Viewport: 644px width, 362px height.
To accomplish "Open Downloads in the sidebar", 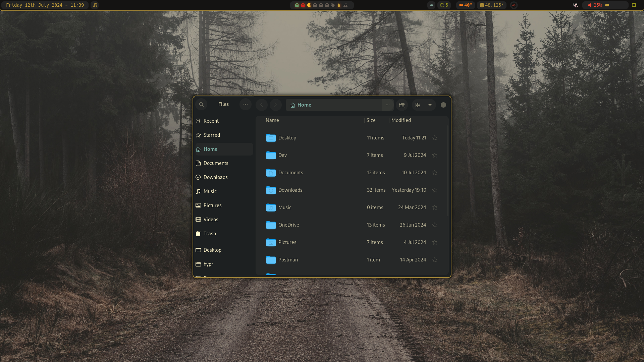I will [224, 177].
